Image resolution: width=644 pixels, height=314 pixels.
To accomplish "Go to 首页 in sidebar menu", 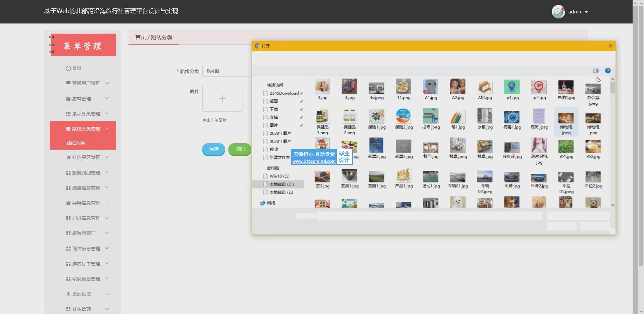I will tap(74, 68).
